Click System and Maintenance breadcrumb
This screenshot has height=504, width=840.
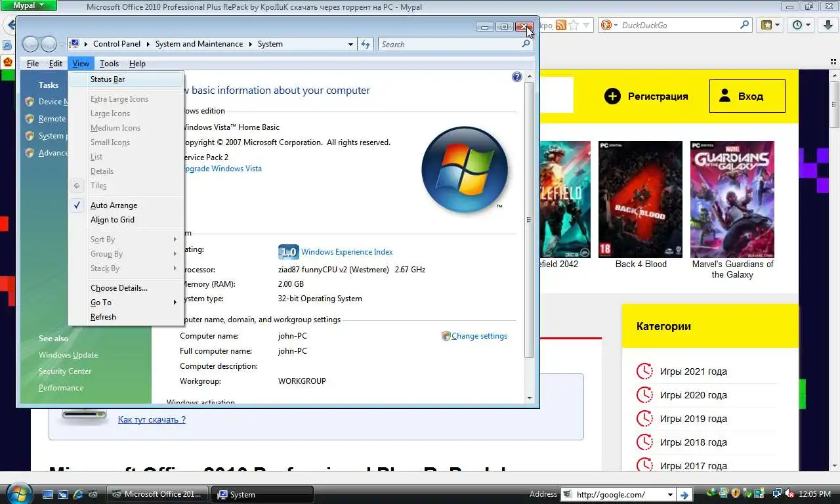pyautogui.click(x=199, y=44)
